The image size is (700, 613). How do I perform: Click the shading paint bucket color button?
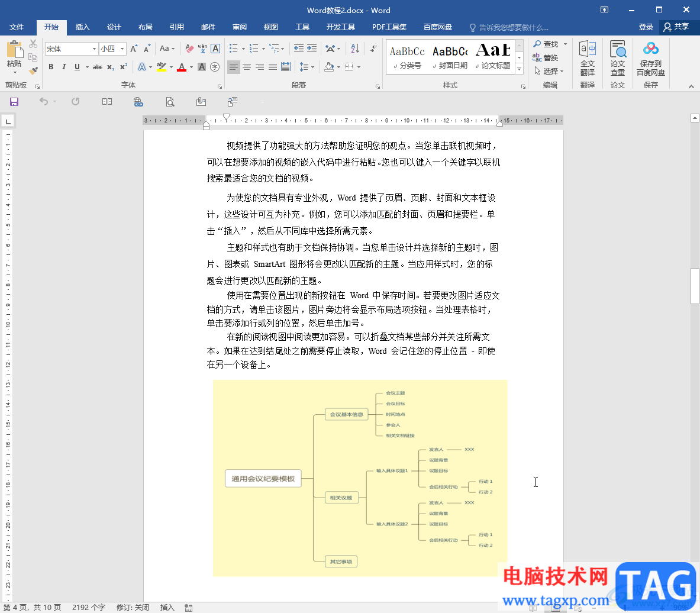tap(329, 67)
